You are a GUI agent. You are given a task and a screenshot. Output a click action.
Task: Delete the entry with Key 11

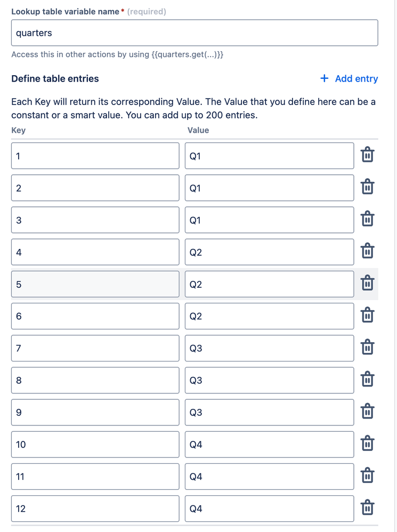367,476
